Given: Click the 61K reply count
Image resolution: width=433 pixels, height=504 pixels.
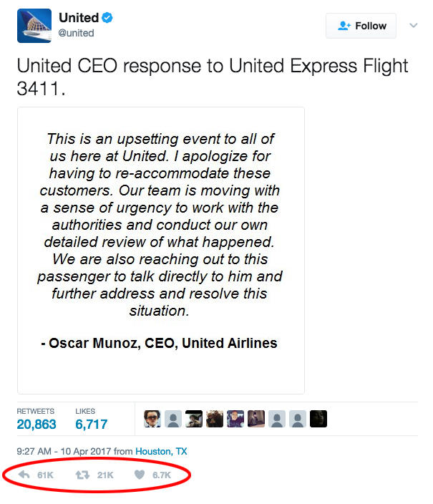Looking at the screenshot, I should pos(45,475).
